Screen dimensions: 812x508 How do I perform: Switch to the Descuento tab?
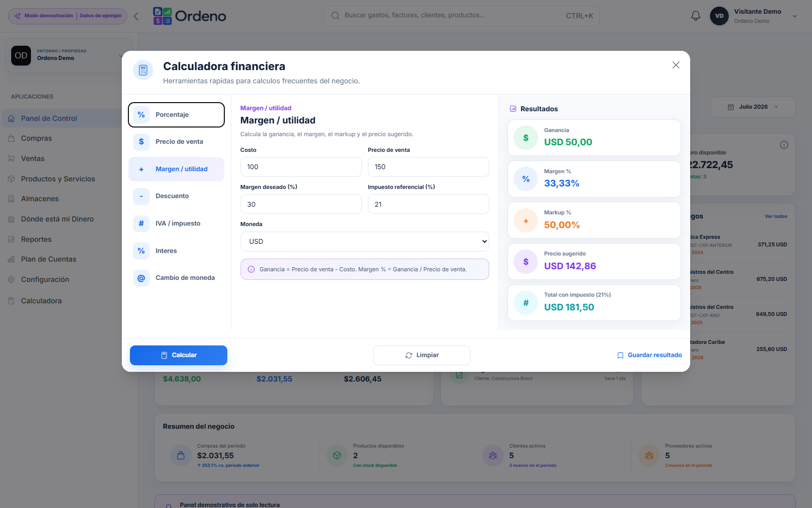[x=176, y=196]
